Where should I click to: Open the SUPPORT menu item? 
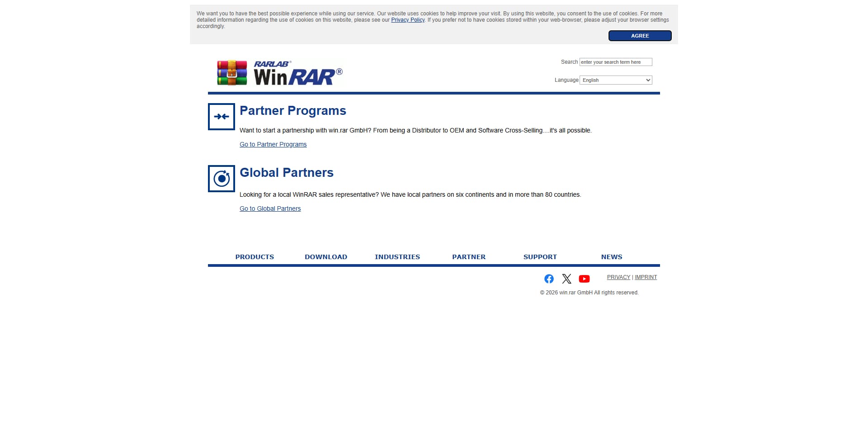coord(540,257)
